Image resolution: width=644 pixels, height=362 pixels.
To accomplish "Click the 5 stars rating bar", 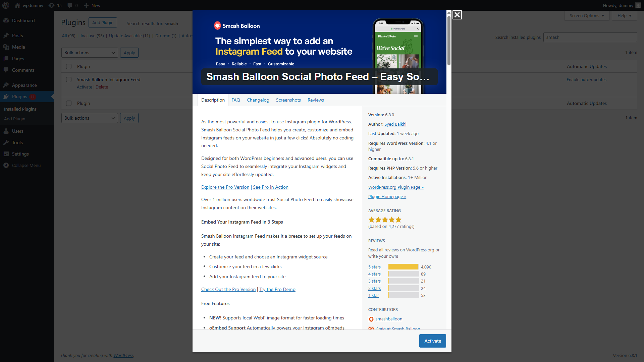I will [x=404, y=267].
